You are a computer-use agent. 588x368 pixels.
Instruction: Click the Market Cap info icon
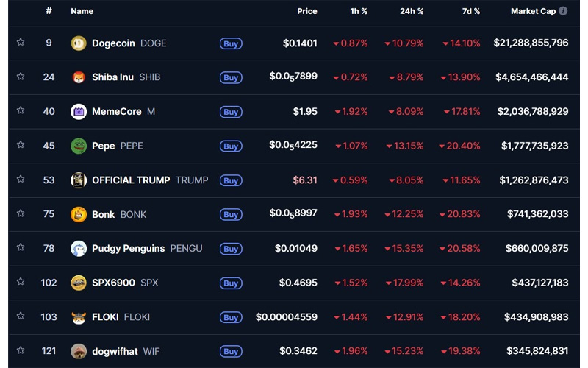coord(563,11)
